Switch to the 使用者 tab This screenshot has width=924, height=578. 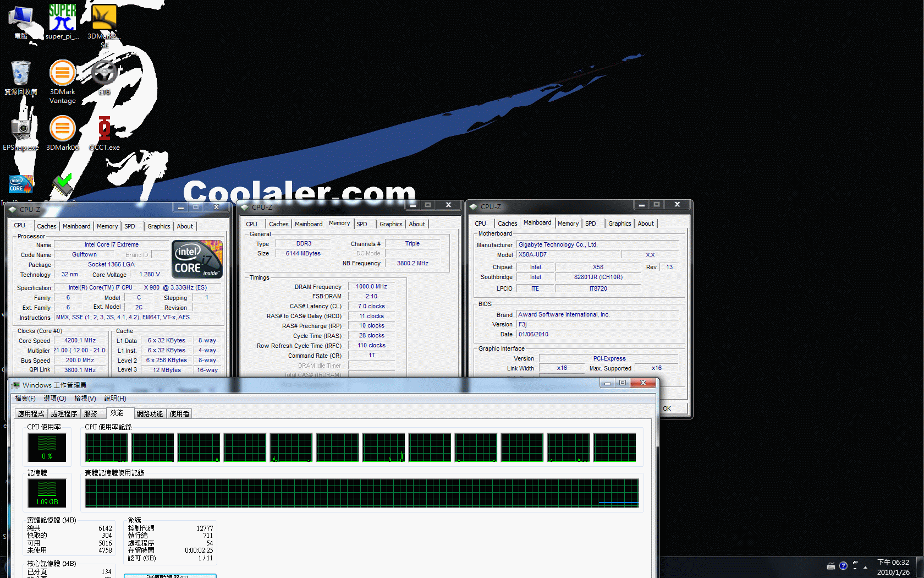tap(179, 414)
